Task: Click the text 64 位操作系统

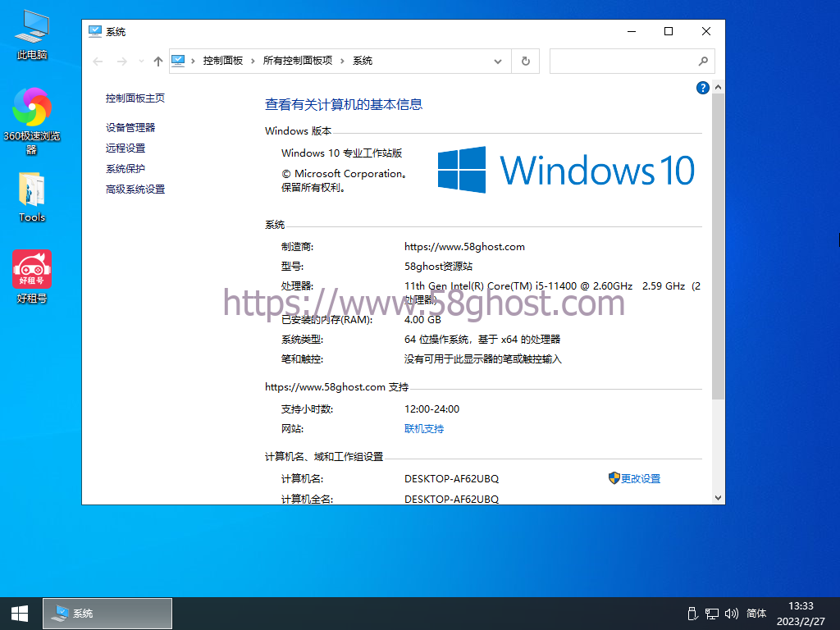Action: pyautogui.click(x=437, y=340)
